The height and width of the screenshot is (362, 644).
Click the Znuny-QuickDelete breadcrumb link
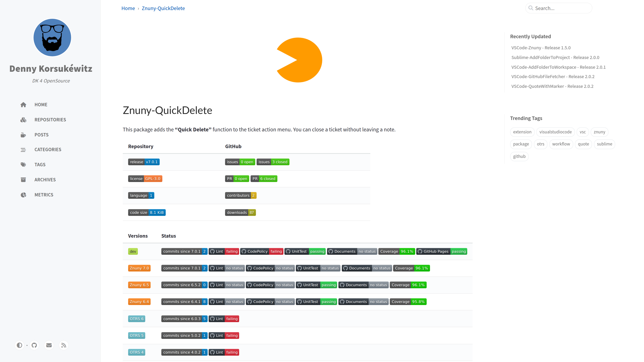pyautogui.click(x=163, y=8)
